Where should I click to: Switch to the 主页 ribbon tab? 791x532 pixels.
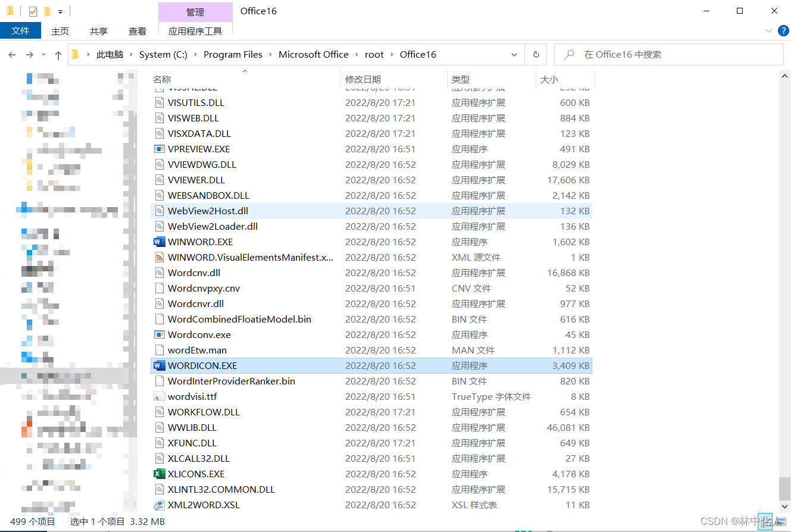pyautogui.click(x=60, y=31)
